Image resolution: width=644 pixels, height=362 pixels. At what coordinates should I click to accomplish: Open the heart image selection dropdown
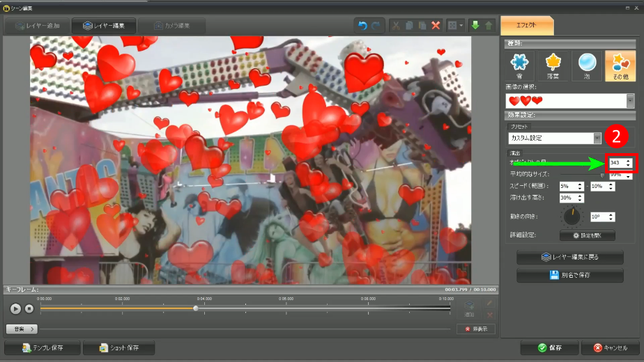630,101
